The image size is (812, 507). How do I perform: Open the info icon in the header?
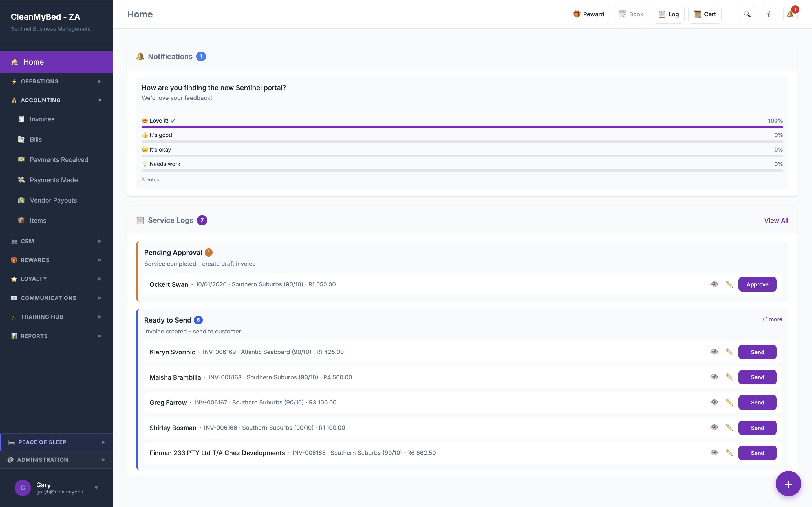[x=768, y=14]
